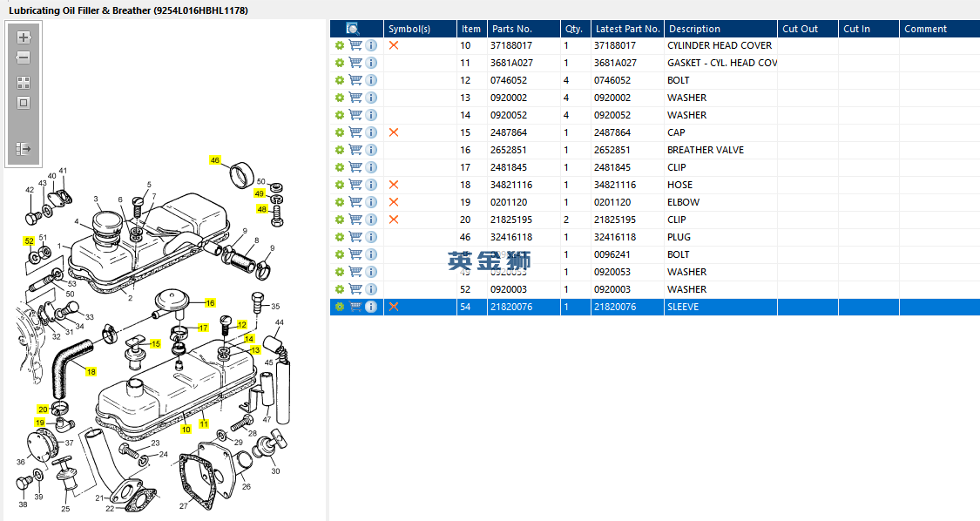Select highlighted callout 48 by the bolt

click(x=262, y=209)
